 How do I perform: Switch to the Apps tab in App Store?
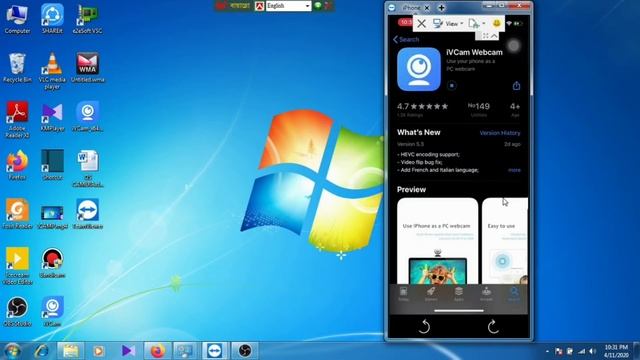(x=459, y=294)
